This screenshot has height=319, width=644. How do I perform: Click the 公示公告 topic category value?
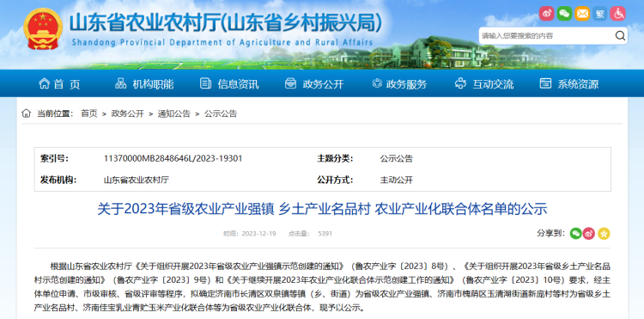[x=397, y=158]
